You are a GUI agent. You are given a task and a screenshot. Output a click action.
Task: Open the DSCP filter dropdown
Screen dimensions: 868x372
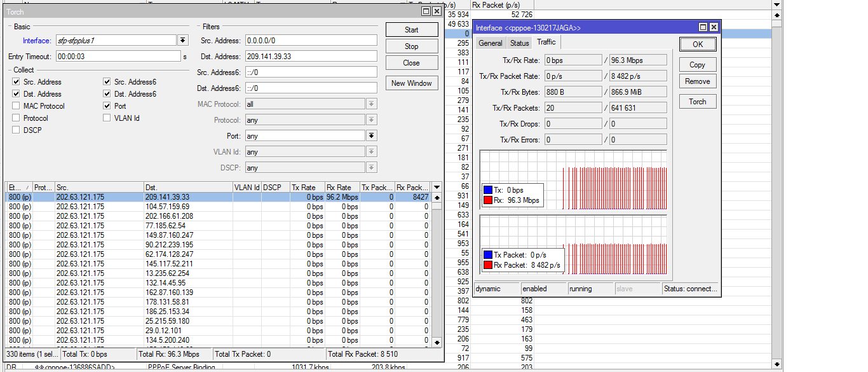coord(372,168)
